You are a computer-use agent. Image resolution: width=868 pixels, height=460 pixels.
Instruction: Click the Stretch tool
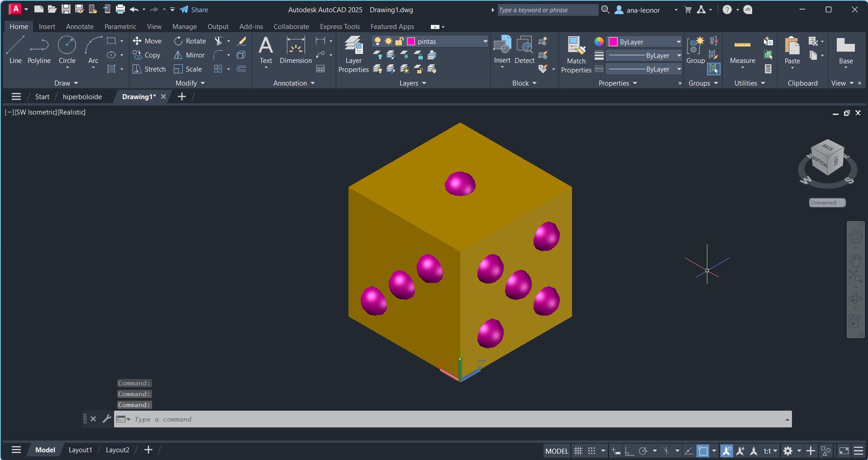(x=149, y=69)
